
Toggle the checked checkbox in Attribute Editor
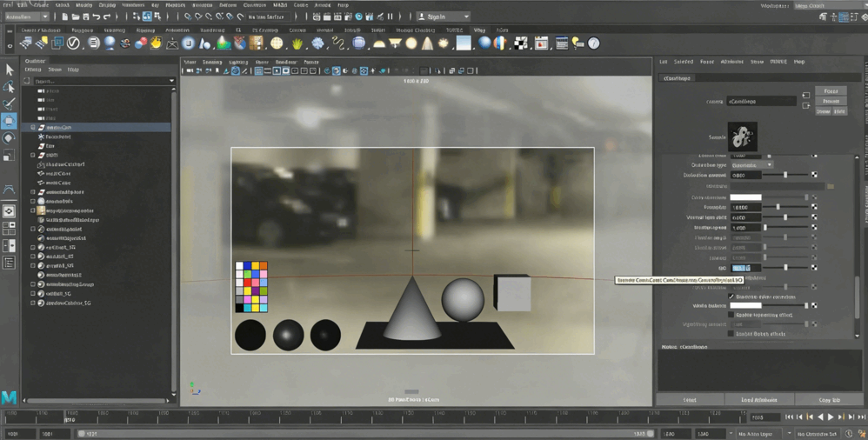click(731, 297)
